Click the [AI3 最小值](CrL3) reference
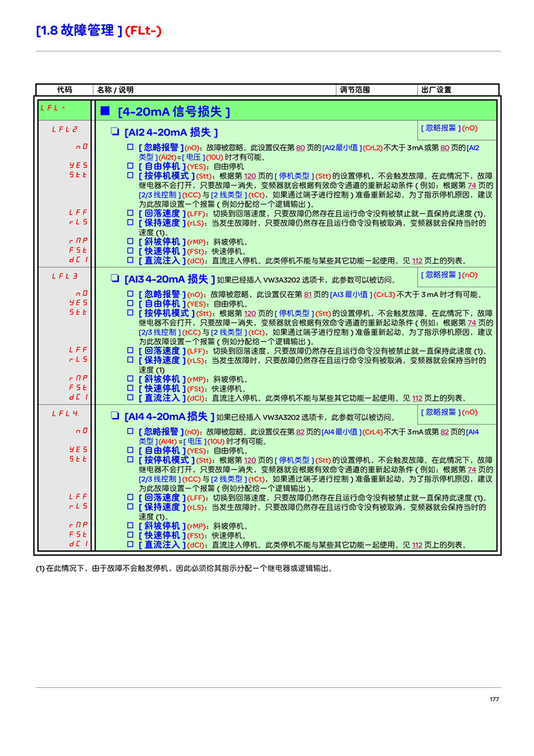 363,295
